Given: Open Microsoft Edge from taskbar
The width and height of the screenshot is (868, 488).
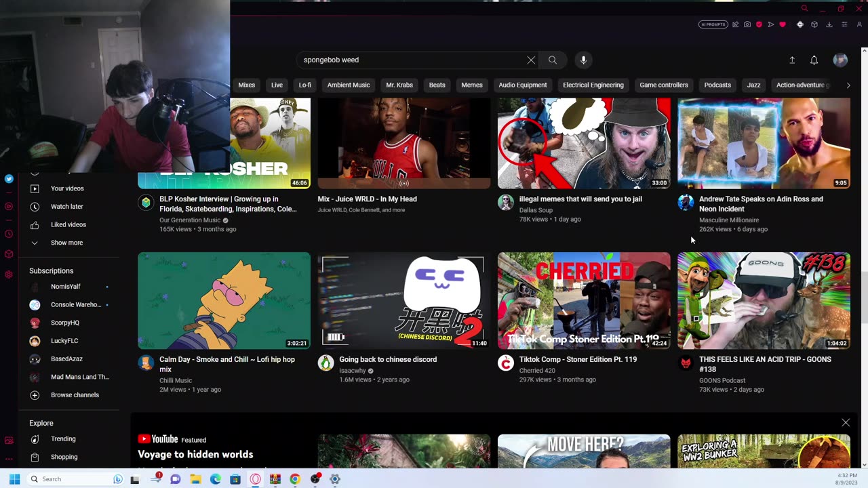Looking at the screenshot, I should click(216, 479).
